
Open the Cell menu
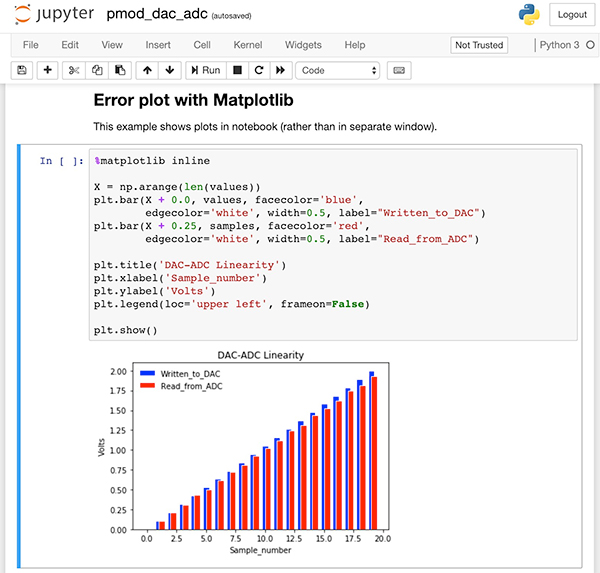pyautogui.click(x=202, y=45)
